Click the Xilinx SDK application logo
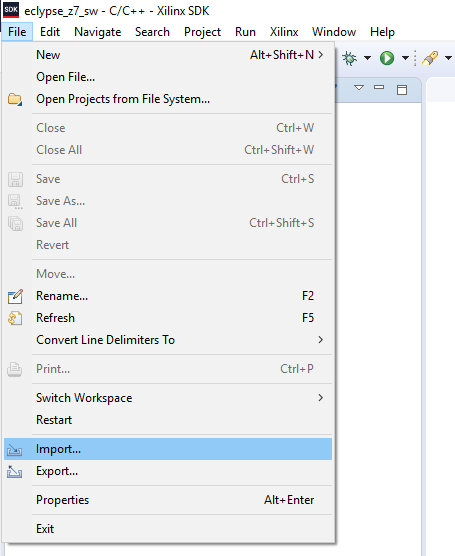The width and height of the screenshot is (455, 556). pos(11,10)
